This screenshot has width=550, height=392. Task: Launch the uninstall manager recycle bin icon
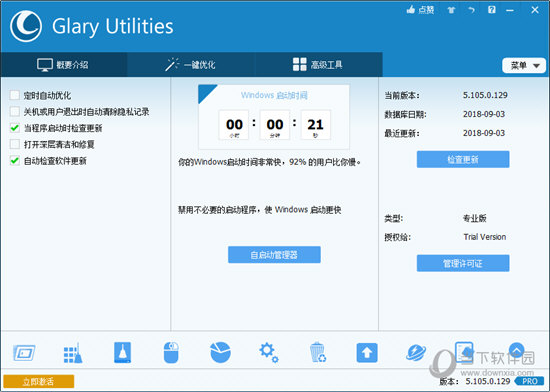click(318, 352)
